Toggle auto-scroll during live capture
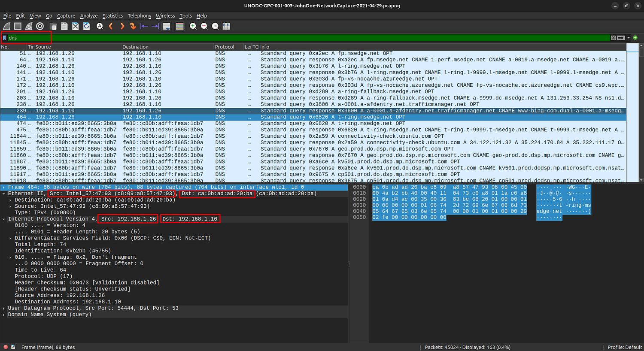This screenshot has height=351, width=644. [167, 26]
